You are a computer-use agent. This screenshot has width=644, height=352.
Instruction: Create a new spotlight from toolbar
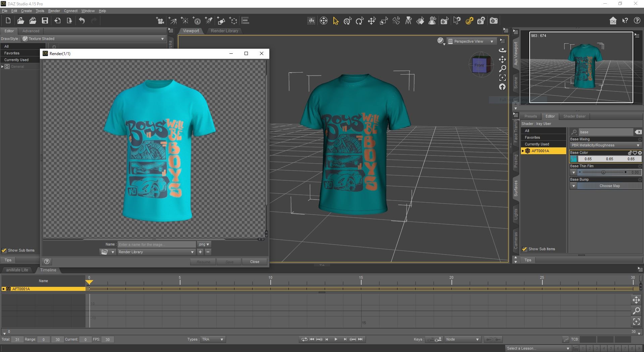point(209,21)
